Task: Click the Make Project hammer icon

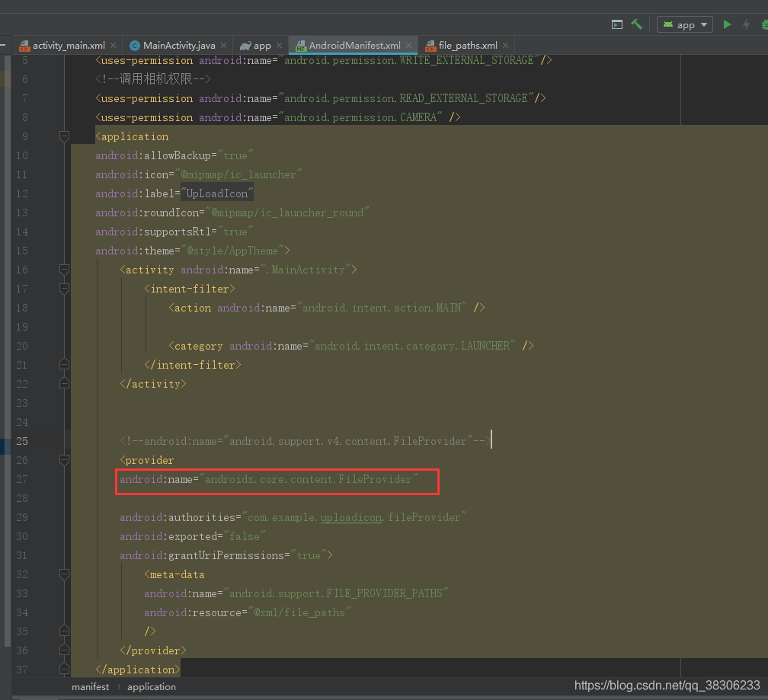Action: coord(636,24)
